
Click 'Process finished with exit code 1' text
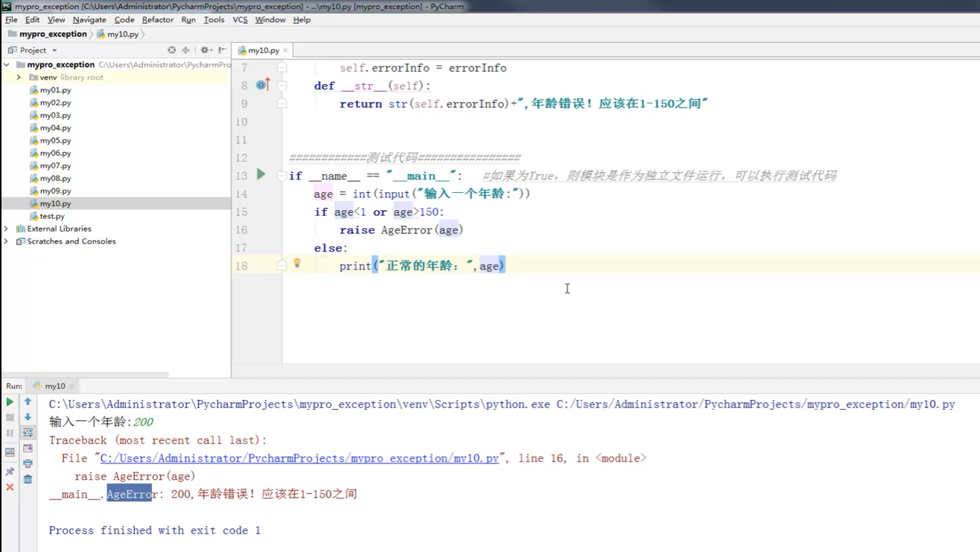tap(155, 530)
